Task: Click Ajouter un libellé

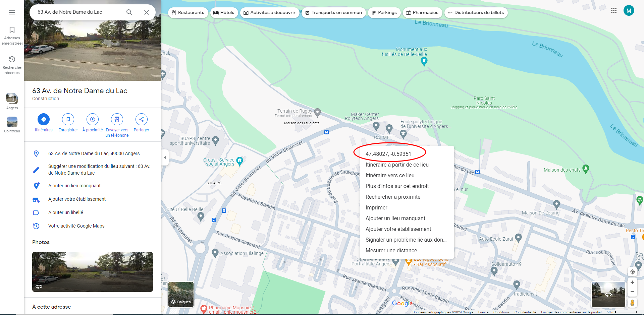Action: (x=93, y=212)
